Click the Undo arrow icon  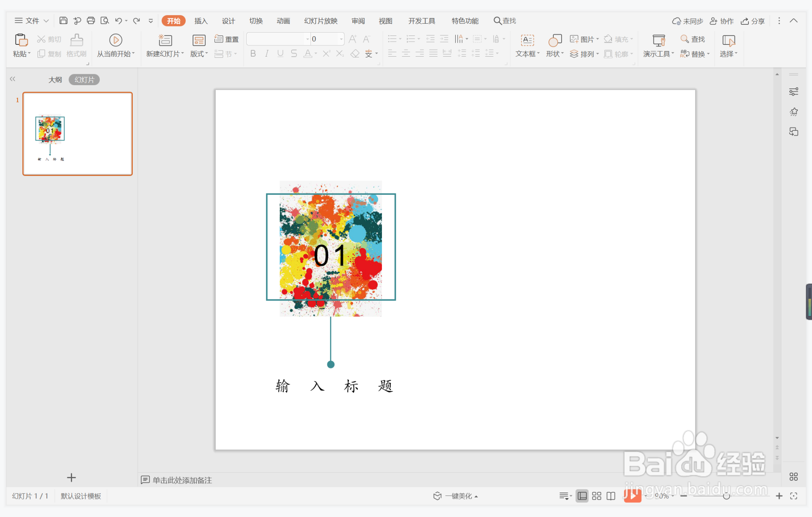(x=118, y=20)
